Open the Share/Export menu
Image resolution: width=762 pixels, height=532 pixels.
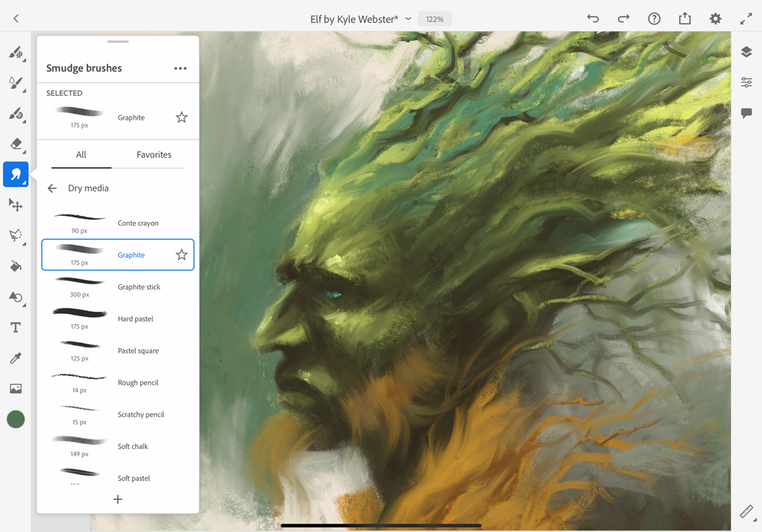[x=685, y=18]
